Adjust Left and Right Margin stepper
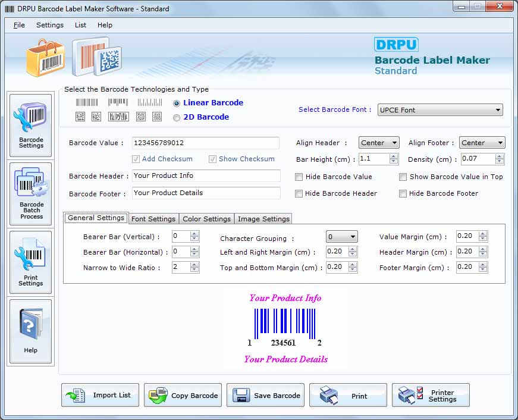 353,252
